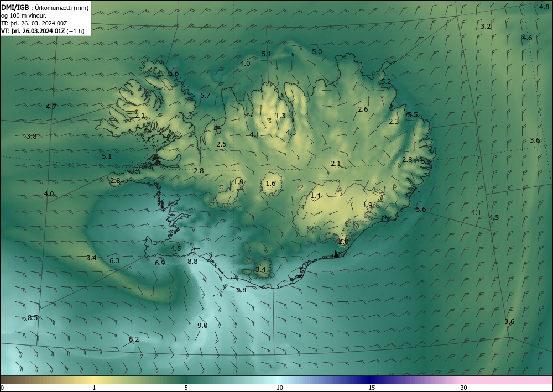This screenshot has width=553, height=392.
Task: Click the 5.5 value label
Action: [413, 114]
